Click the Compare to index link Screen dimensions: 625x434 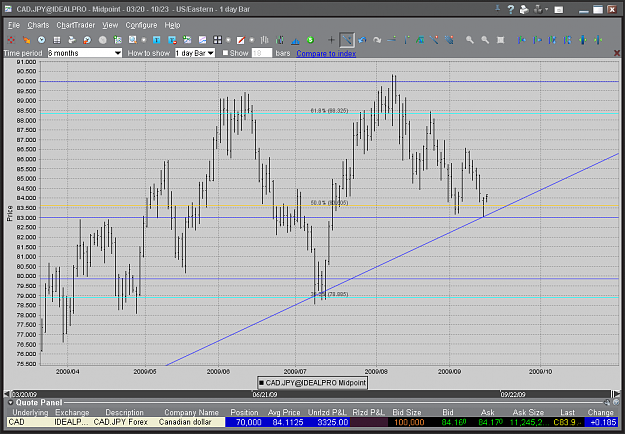(x=326, y=53)
